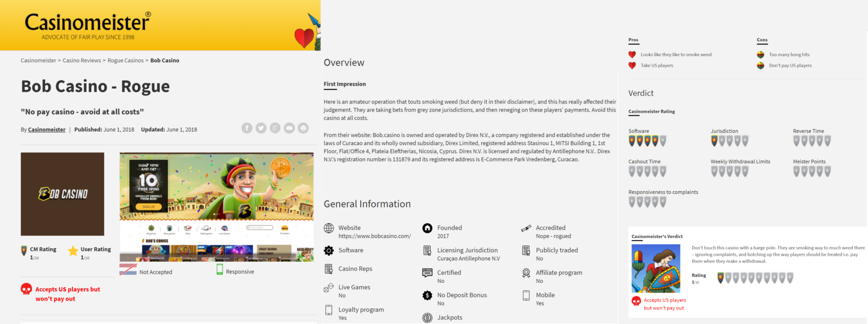Click the Cons heading

[x=762, y=40]
